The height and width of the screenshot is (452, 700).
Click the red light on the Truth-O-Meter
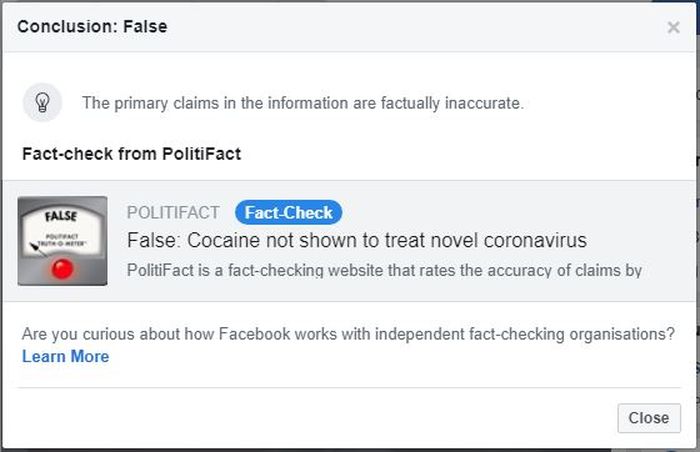[x=62, y=268]
